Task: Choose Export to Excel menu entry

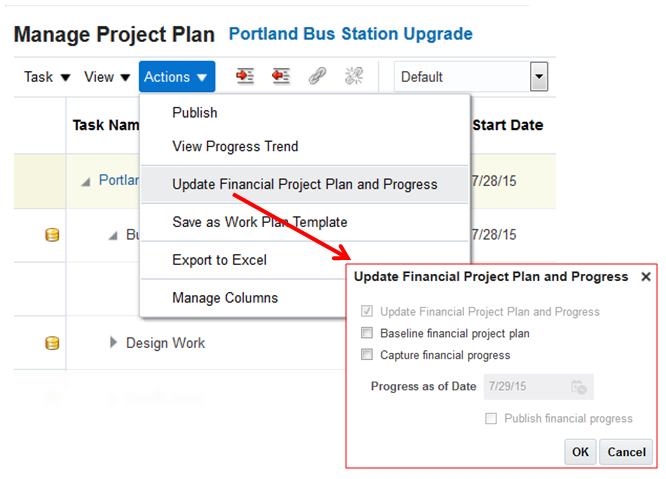Action: click(x=219, y=260)
